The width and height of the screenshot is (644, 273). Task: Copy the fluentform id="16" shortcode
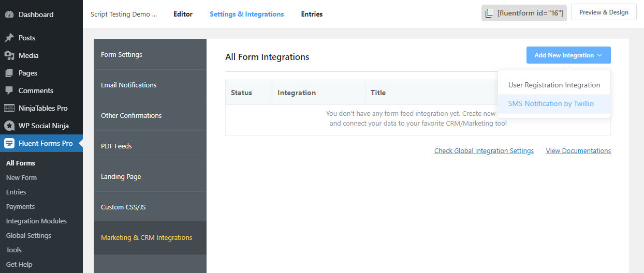[x=524, y=13]
